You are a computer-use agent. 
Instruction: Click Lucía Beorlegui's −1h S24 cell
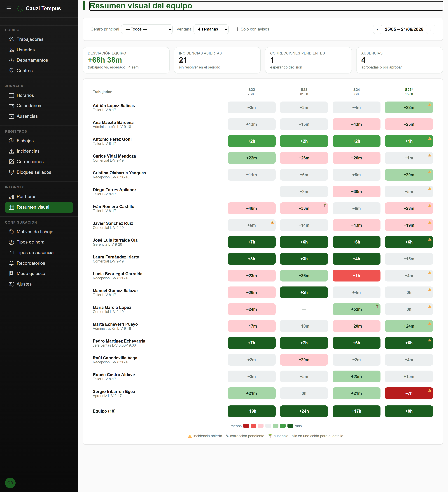(x=356, y=276)
